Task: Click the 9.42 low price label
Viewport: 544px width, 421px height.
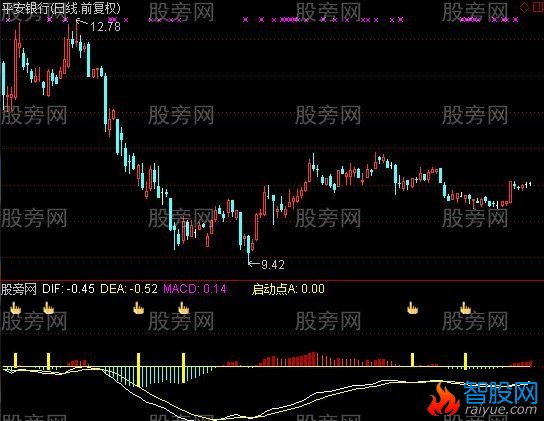Action: click(273, 265)
